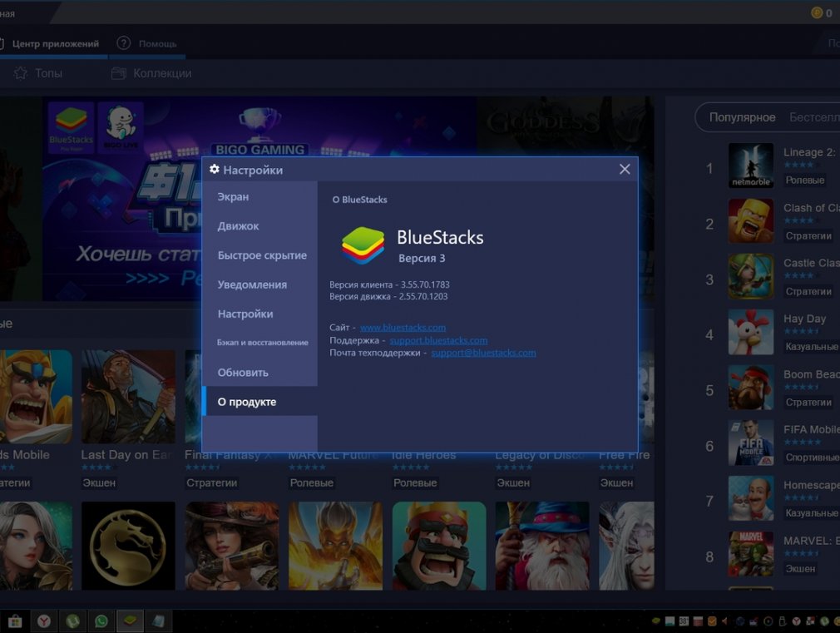Open the cowgirl with rifle game thumbnail

click(x=232, y=546)
